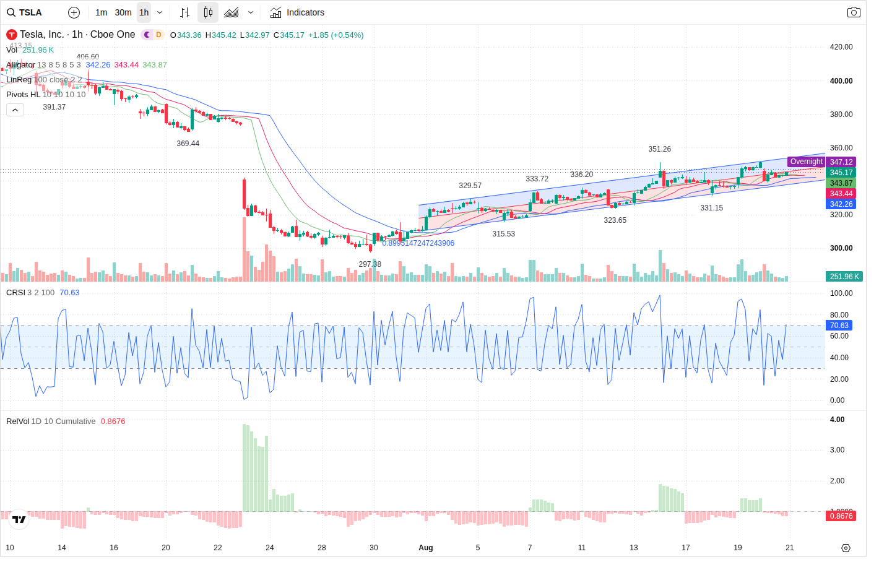Click the 0.8676 RelVol value label
879x588 pixels.
pos(841,516)
